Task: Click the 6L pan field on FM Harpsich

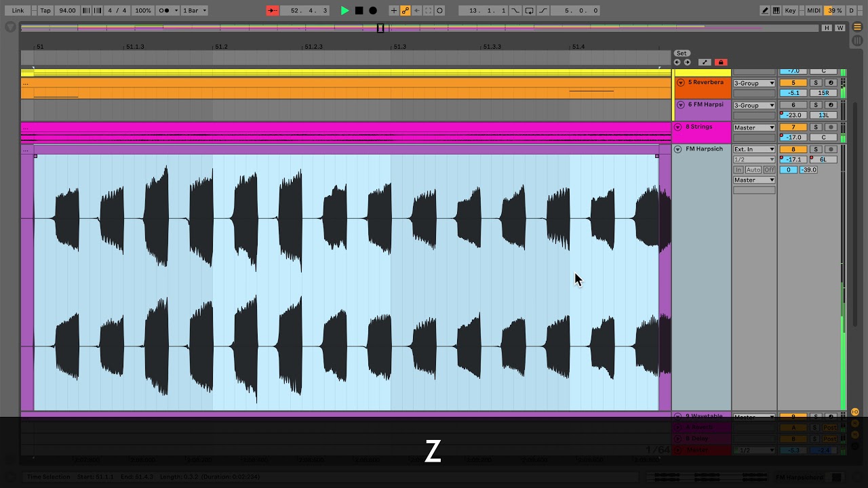Action: click(x=823, y=159)
